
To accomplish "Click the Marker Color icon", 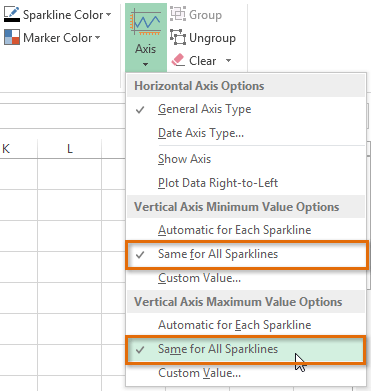I will pyautogui.click(x=12, y=37).
